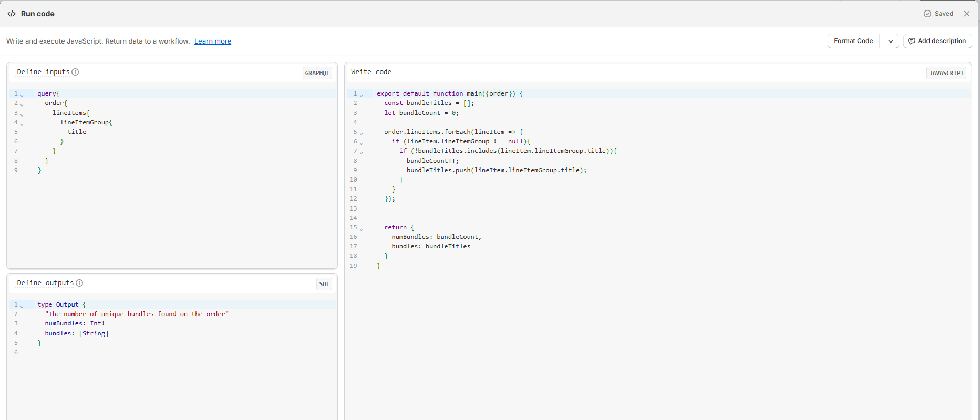Image resolution: width=980 pixels, height=420 pixels.
Task: Open the Format Code dropdown arrow
Action: (891, 41)
